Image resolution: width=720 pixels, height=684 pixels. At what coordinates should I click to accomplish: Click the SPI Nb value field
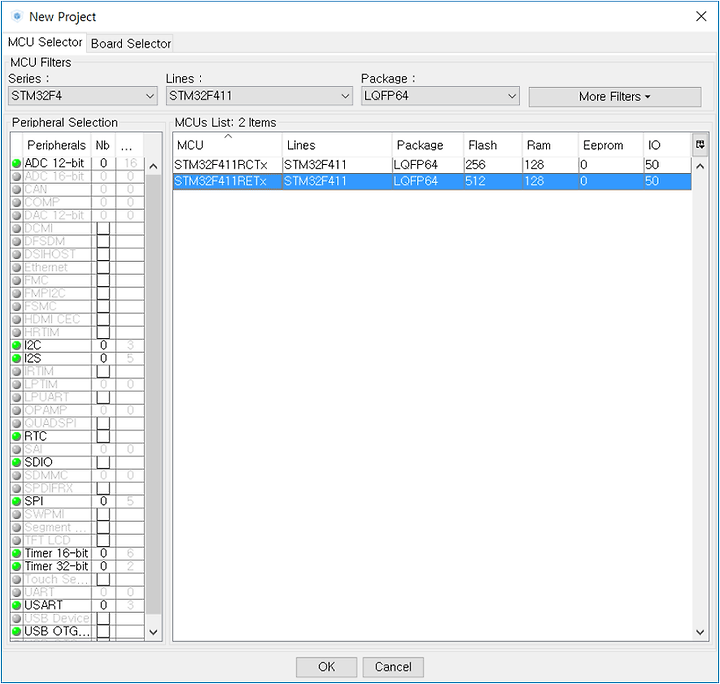[103, 501]
